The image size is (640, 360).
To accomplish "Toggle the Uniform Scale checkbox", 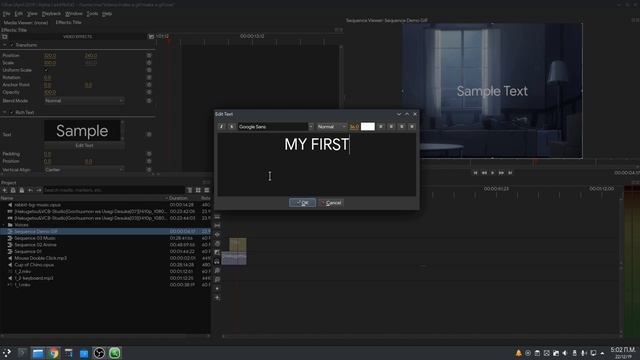I will pyautogui.click(x=46, y=70).
